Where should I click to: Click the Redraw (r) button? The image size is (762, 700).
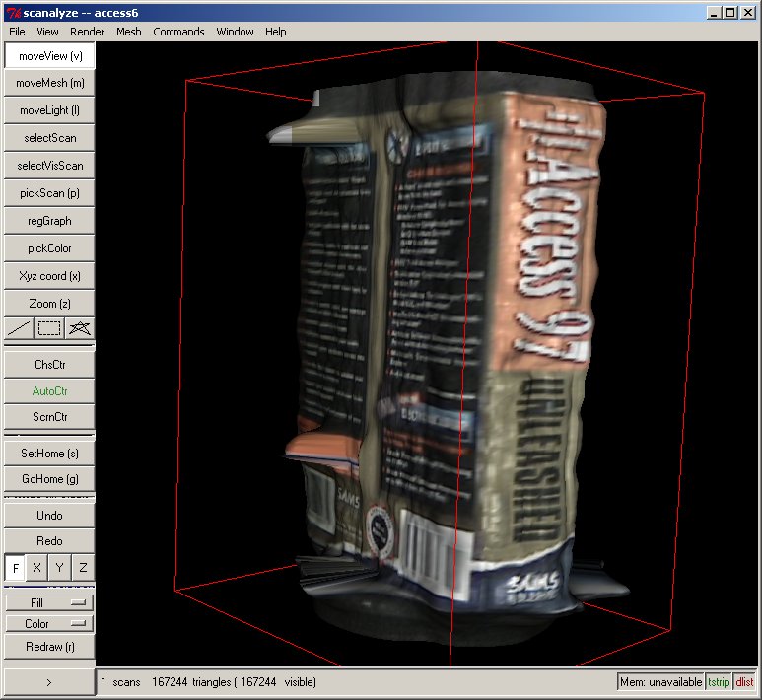(x=49, y=647)
